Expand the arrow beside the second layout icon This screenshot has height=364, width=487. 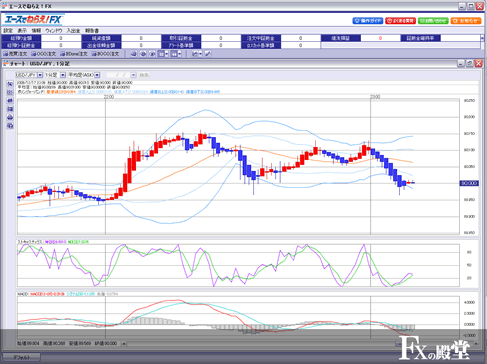(x=179, y=54)
